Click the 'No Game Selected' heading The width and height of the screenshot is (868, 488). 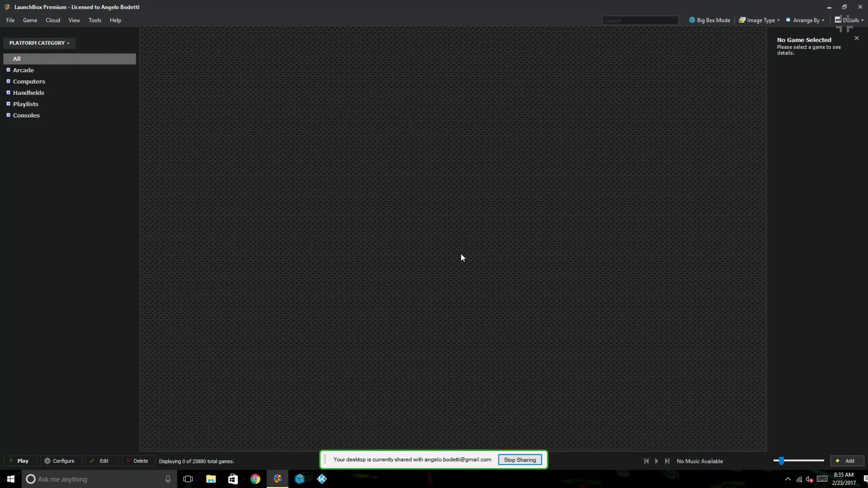click(804, 40)
